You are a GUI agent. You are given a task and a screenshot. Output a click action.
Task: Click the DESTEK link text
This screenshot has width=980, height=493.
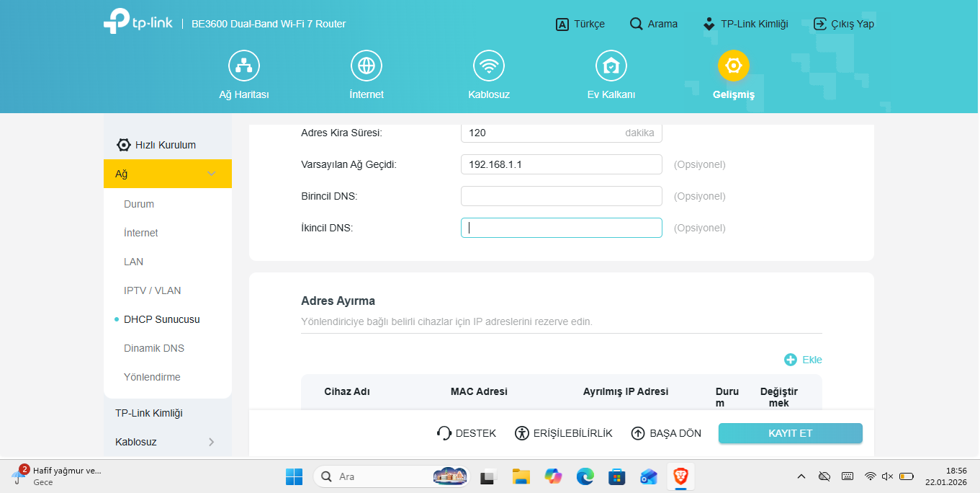point(476,433)
